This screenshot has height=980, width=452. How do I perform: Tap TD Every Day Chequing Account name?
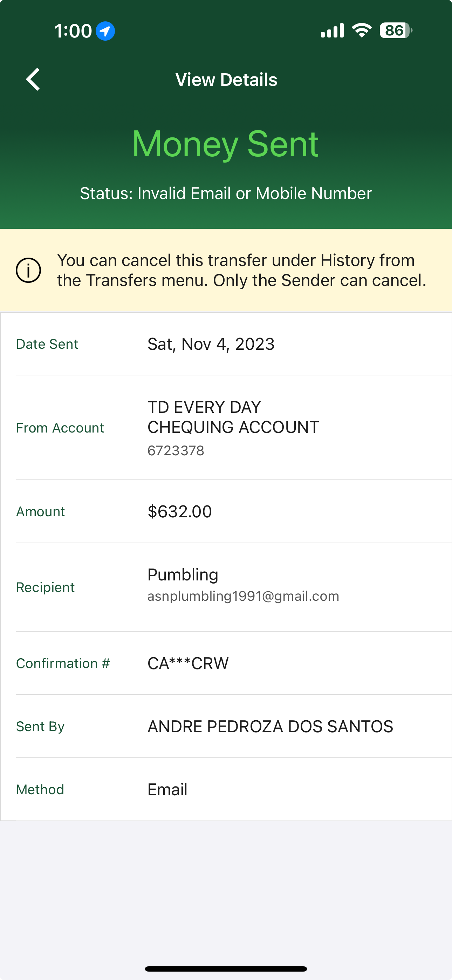tap(233, 417)
